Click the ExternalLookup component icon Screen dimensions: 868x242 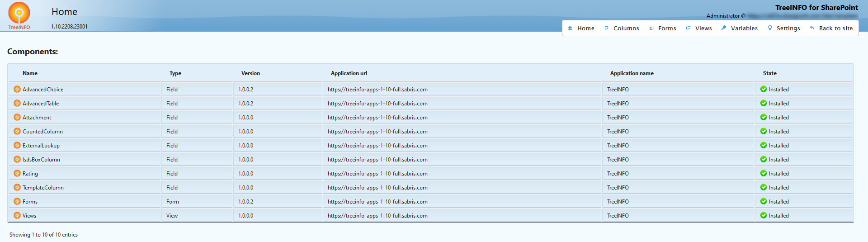[17, 145]
